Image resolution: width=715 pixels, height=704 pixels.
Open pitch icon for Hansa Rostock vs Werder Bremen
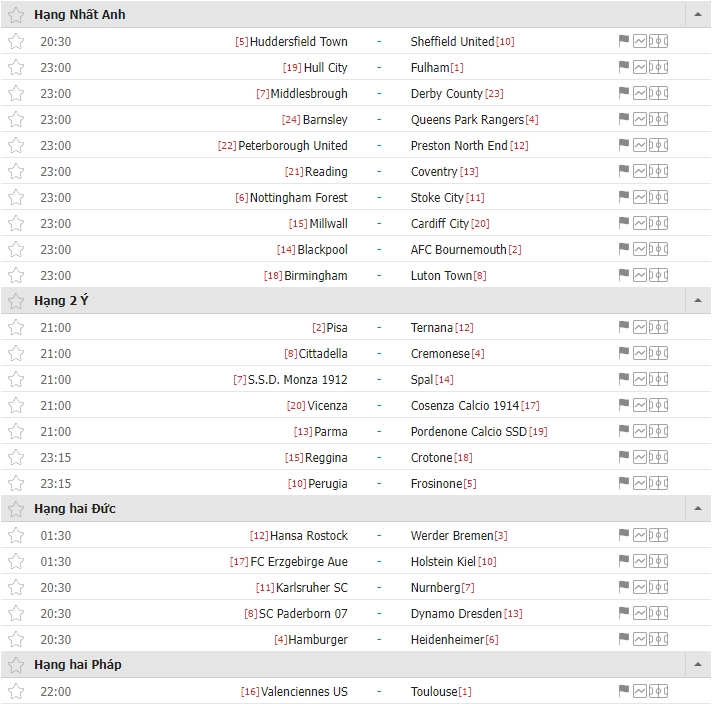[x=659, y=535]
